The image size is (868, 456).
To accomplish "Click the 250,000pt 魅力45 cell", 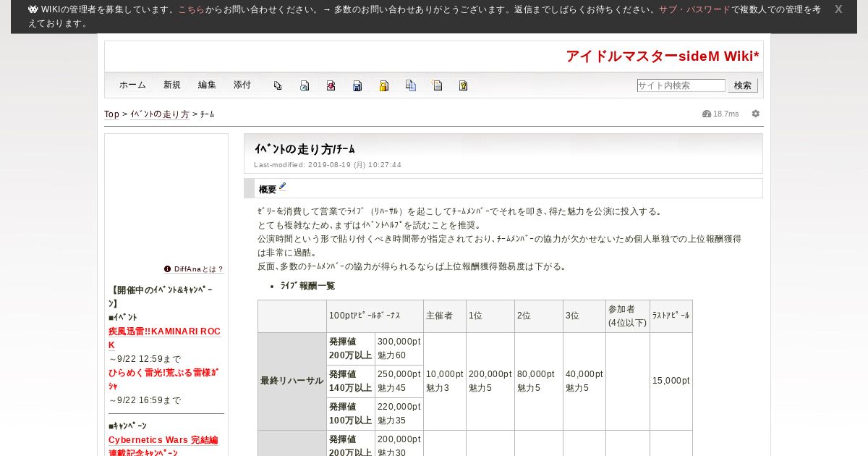I will pos(399,381).
